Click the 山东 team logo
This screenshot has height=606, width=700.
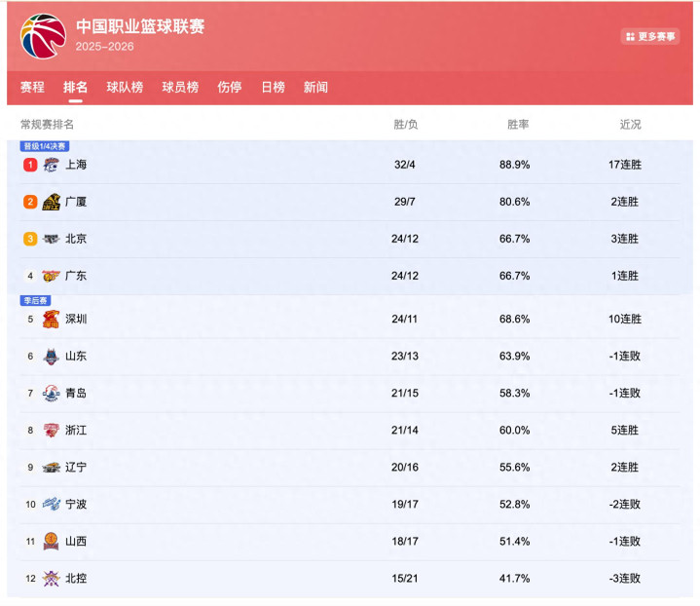tap(51, 357)
